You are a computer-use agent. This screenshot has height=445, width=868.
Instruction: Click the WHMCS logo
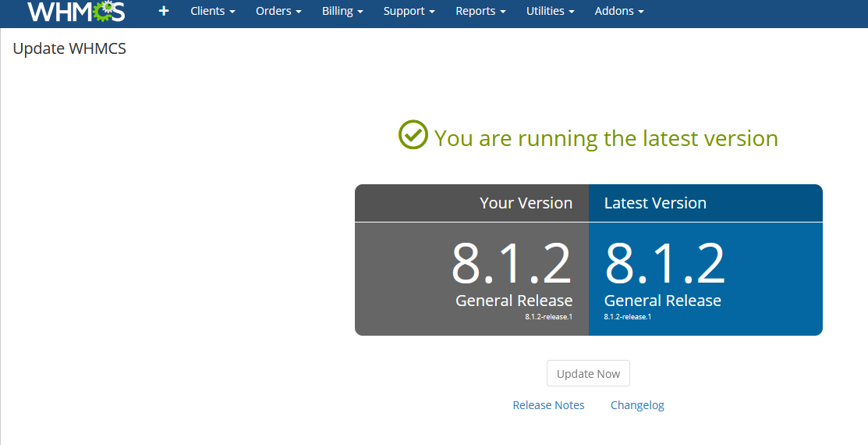pos(76,12)
